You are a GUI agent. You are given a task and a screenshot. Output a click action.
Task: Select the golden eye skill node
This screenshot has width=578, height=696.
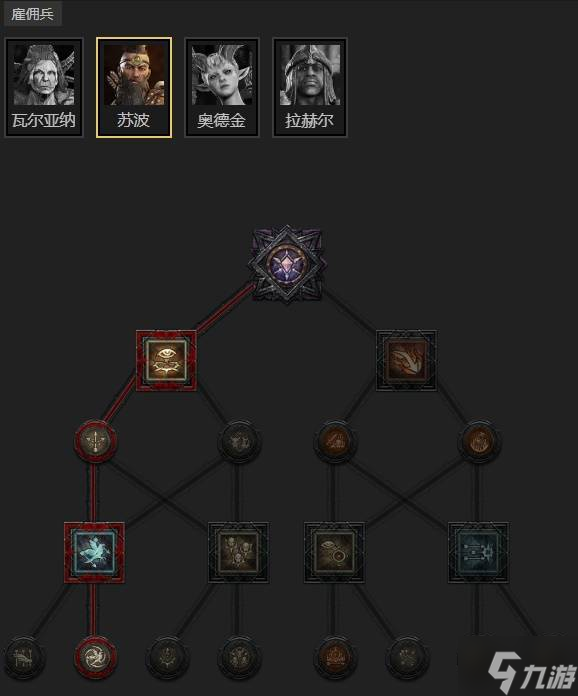(166, 360)
